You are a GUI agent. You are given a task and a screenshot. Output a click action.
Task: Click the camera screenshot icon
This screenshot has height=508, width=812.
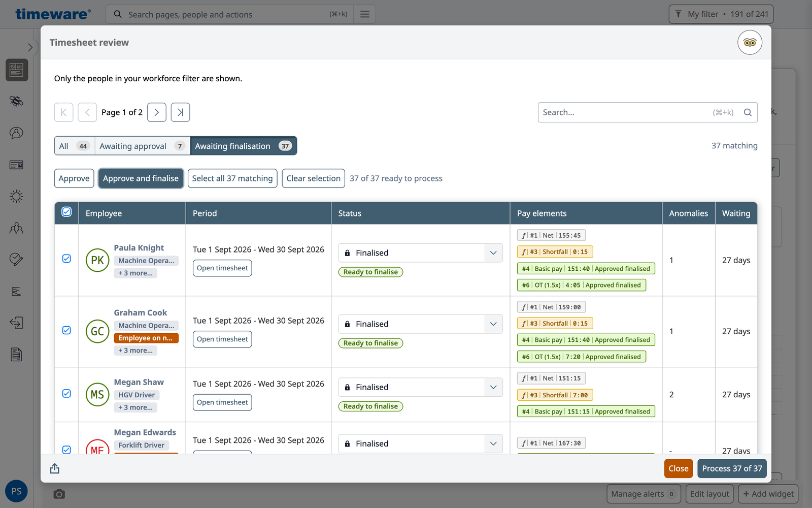[59, 494]
